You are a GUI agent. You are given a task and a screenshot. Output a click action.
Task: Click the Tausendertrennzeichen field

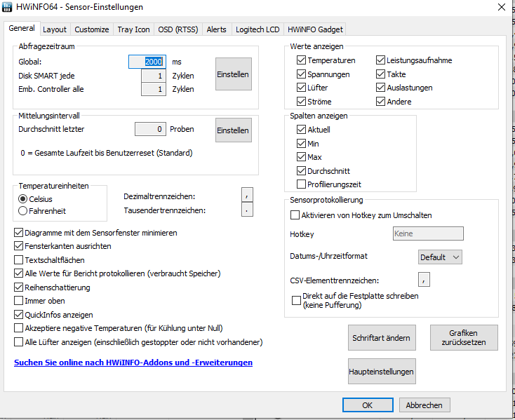[x=247, y=210]
